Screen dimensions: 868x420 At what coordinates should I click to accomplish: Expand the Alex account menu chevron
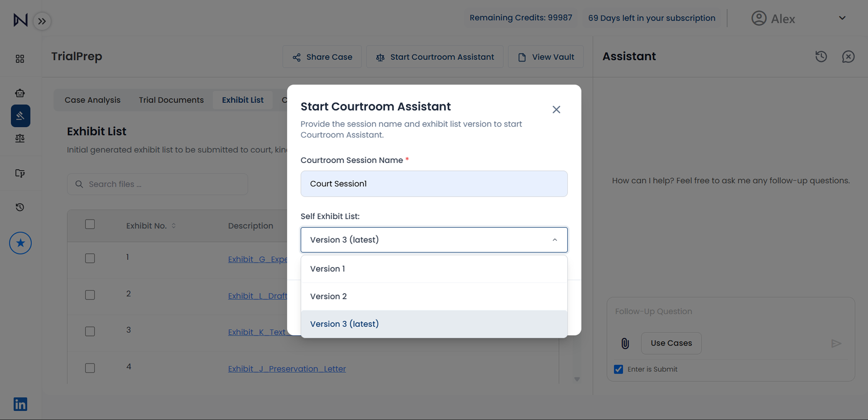pos(842,18)
